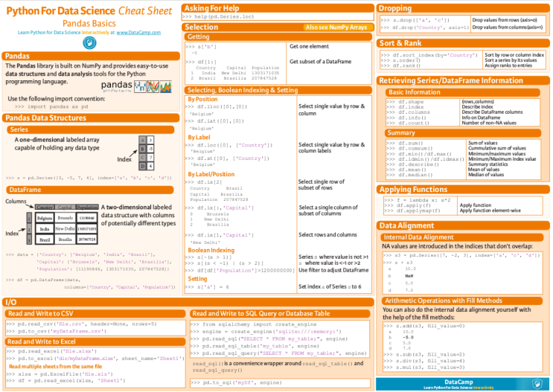Image resolution: width=553 pixels, height=392 pixels.
Task: Click the df.drop('Country', axis=1) code line
Action: [x=425, y=27]
